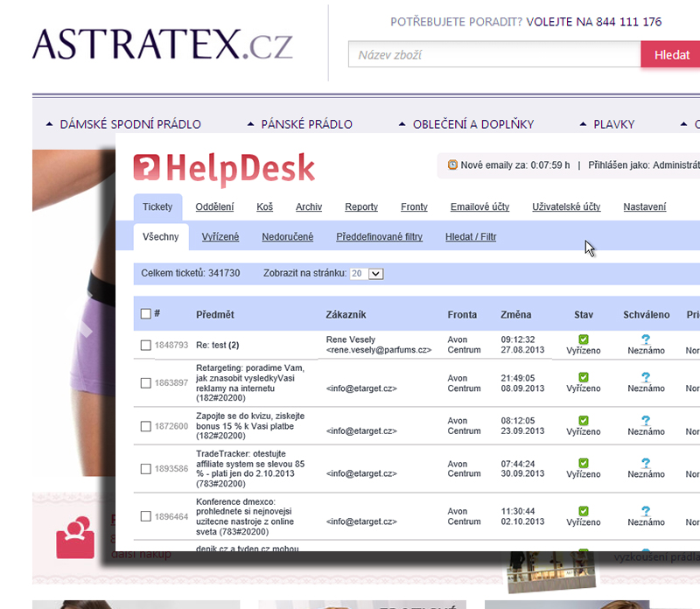Click ticket number 1872600
Viewport: 700px width, 609px height.
pos(171,426)
